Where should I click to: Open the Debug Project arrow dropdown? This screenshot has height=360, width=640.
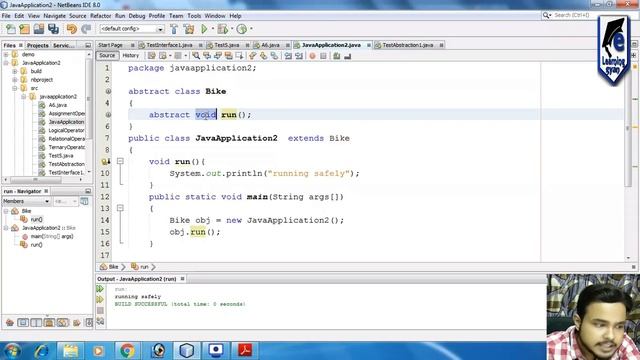tap(231, 29)
